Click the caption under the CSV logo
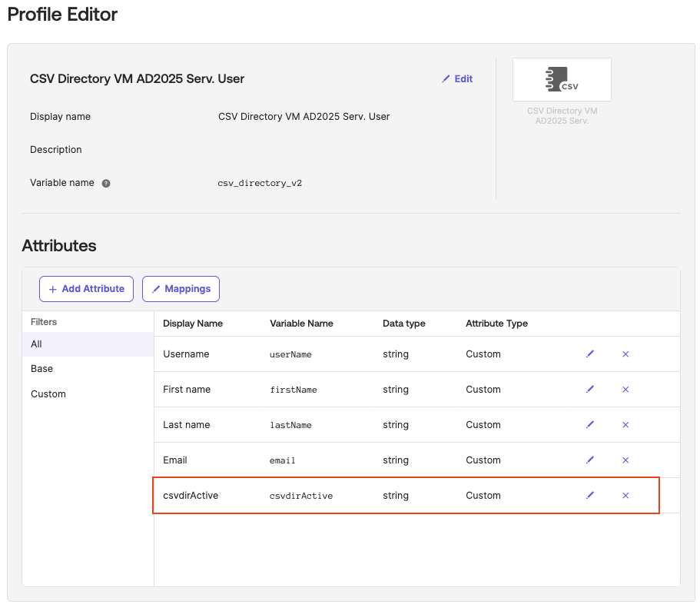Screen dimensions: 700x611 click(x=562, y=116)
